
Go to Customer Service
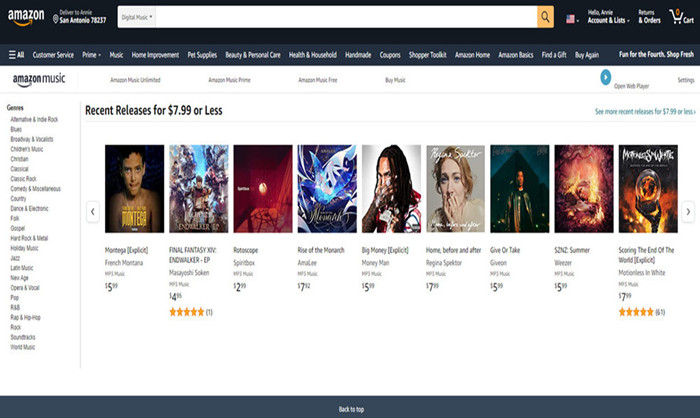[53, 55]
